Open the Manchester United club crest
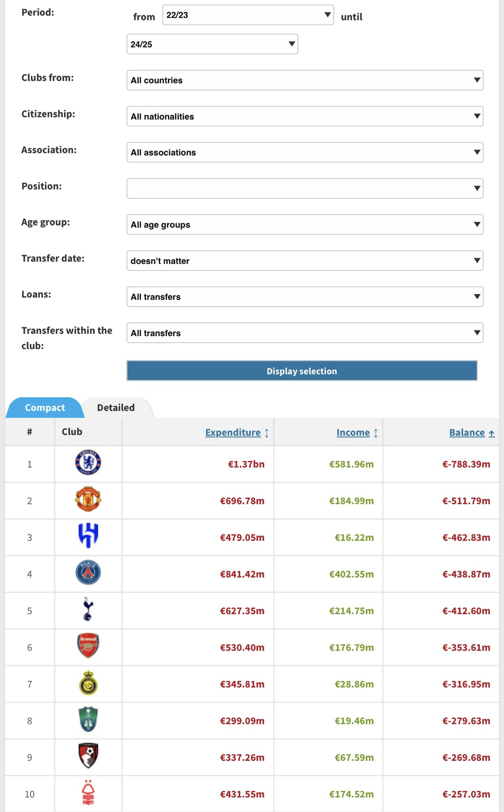Screen dimensions: 504x812 88,499
